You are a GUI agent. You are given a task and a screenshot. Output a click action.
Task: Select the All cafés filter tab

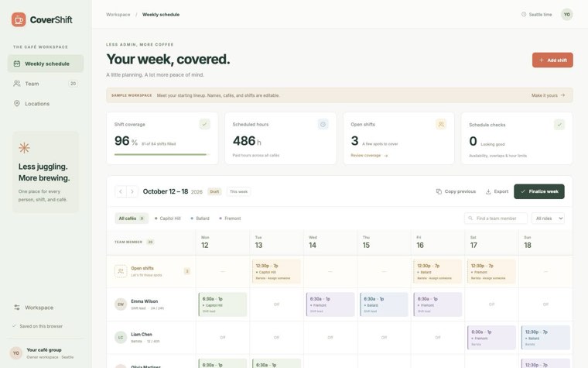132,218
